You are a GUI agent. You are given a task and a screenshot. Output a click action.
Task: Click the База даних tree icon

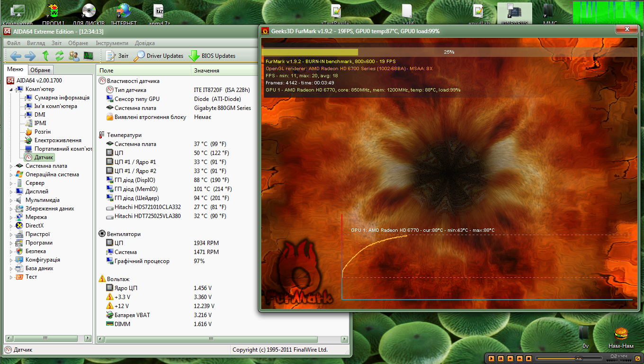click(x=19, y=268)
